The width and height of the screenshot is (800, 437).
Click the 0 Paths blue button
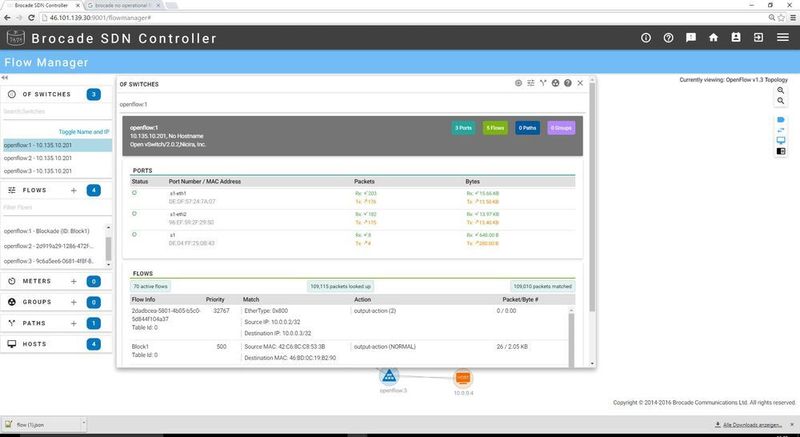pyautogui.click(x=528, y=128)
